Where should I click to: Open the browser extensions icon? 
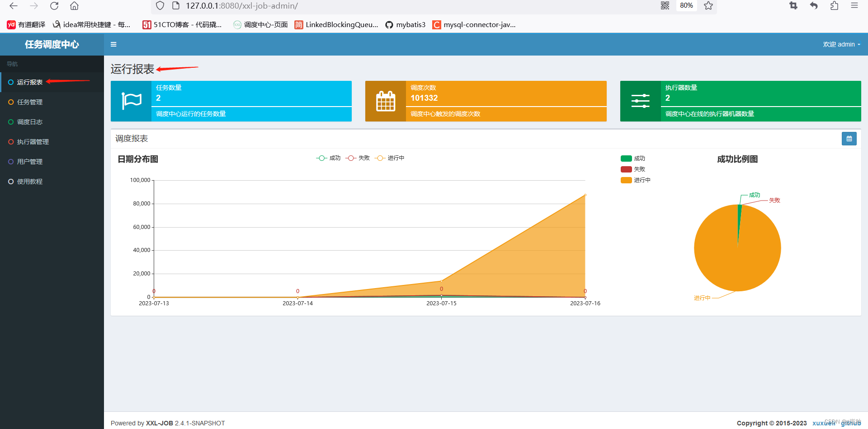(834, 5)
